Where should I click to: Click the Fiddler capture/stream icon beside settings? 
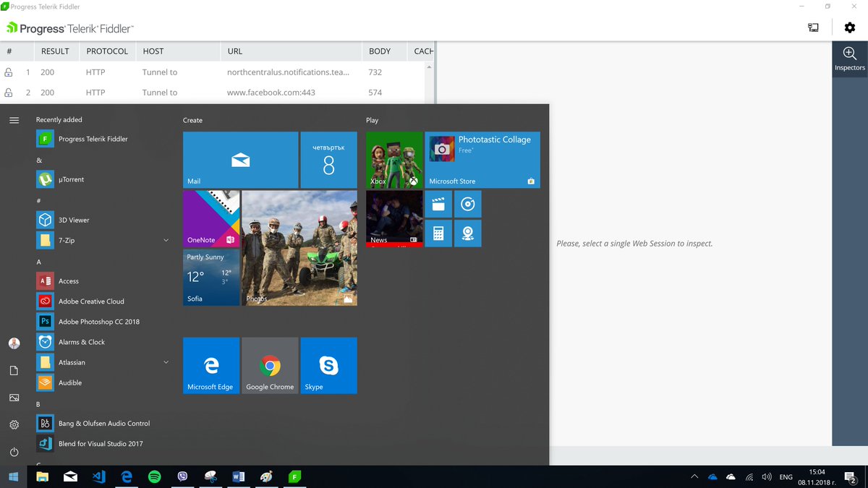pos(813,27)
